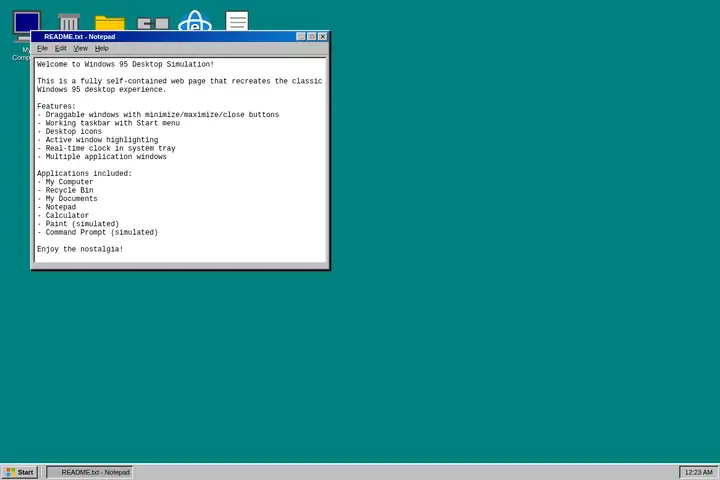The height and width of the screenshot is (480, 720).
Task: Click the 'Applications included:' heading line
Action: pos(84,173)
